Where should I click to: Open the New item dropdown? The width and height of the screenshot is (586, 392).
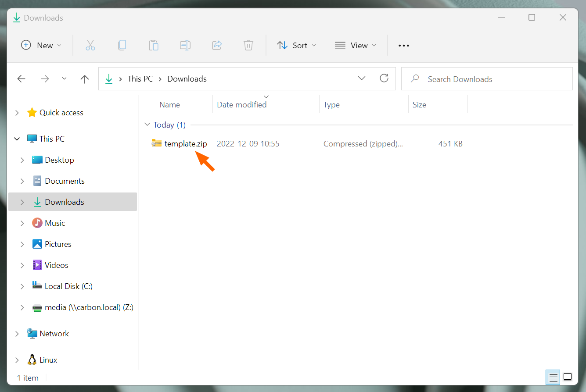[x=42, y=45]
